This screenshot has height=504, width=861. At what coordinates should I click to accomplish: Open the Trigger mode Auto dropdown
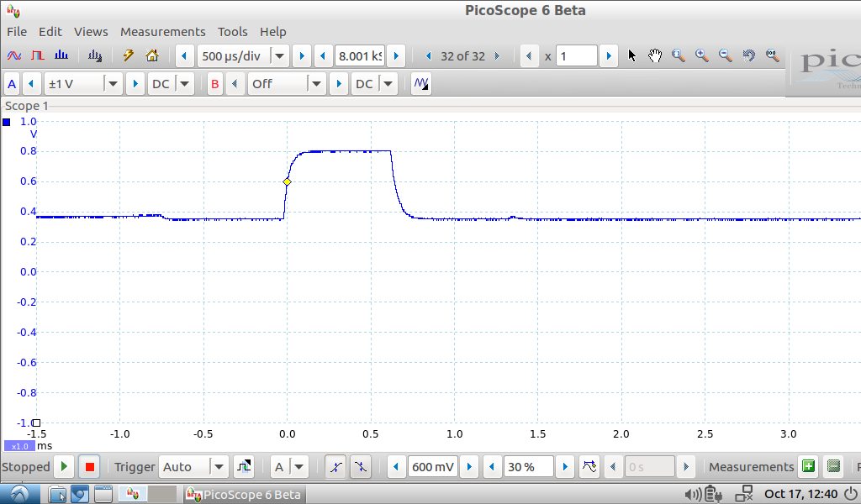(x=219, y=466)
